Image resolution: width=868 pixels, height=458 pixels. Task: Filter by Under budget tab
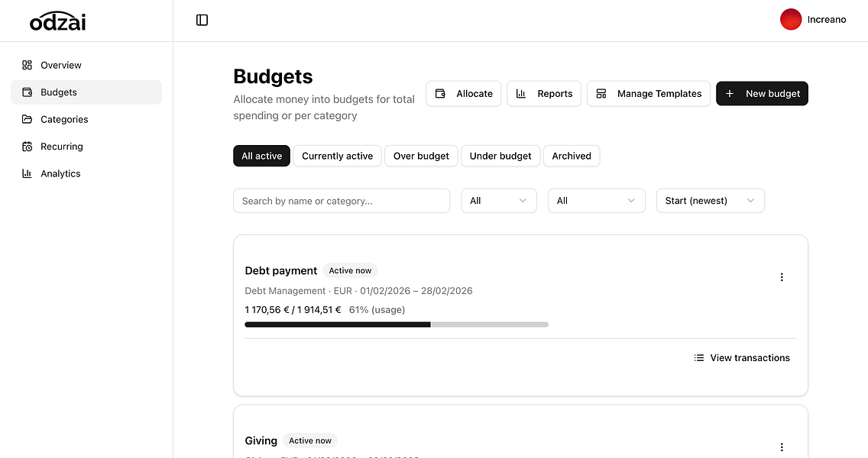click(500, 156)
